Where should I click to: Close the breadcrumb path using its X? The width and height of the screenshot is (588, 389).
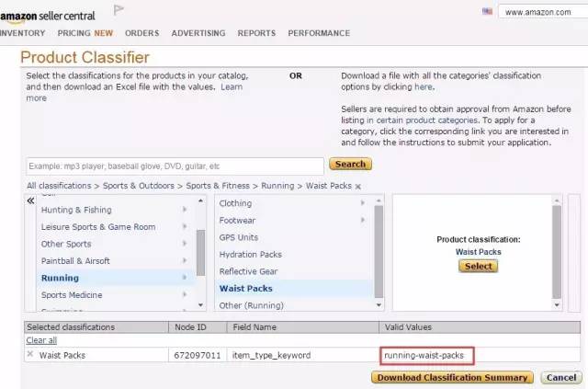[x=358, y=186]
